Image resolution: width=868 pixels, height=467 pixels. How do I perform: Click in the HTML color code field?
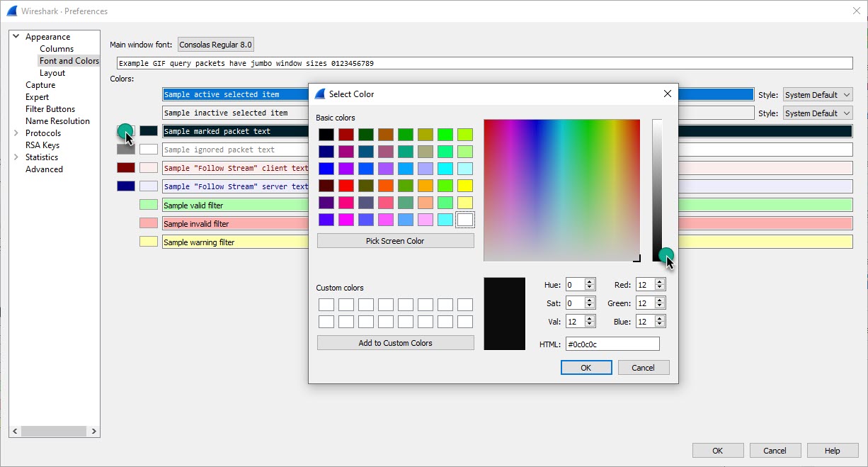[612, 344]
